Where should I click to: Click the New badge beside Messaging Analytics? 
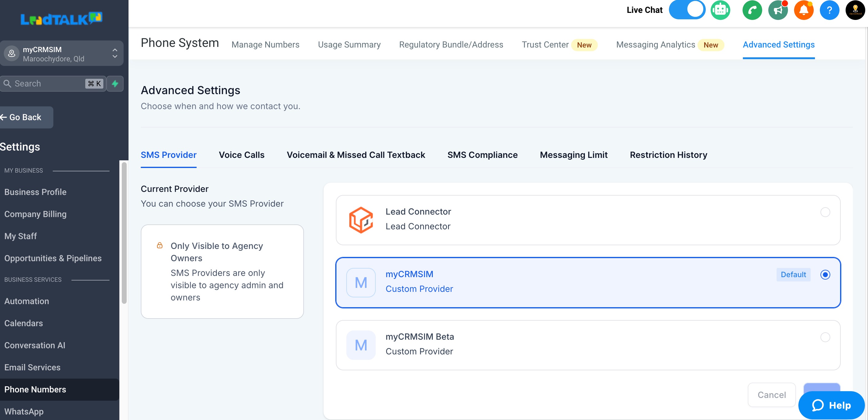point(710,45)
